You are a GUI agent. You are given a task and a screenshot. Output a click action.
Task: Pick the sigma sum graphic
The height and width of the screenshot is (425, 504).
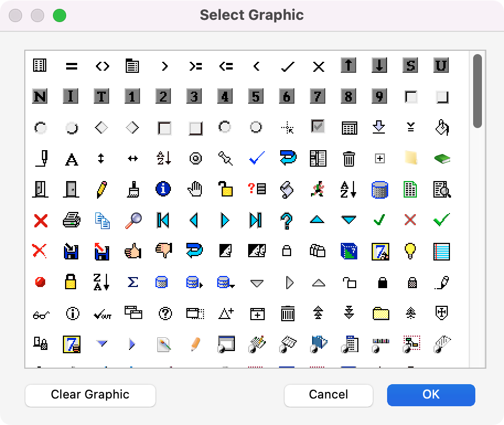(x=133, y=283)
